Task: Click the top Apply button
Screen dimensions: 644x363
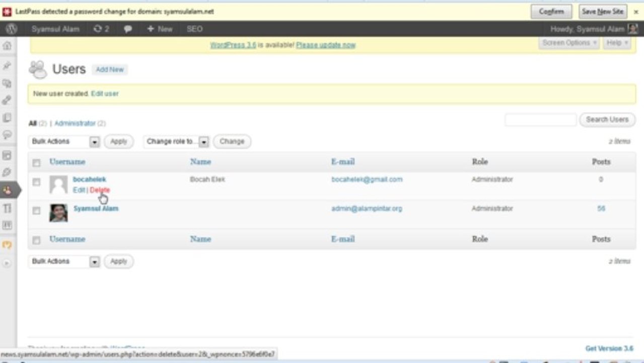Action: pyautogui.click(x=119, y=142)
